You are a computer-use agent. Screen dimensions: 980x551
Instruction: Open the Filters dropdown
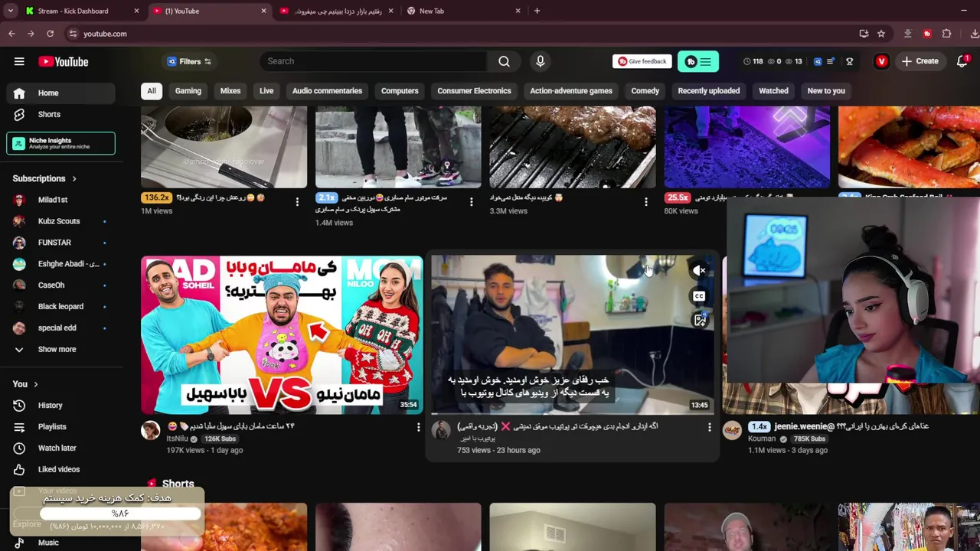point(190,61)
